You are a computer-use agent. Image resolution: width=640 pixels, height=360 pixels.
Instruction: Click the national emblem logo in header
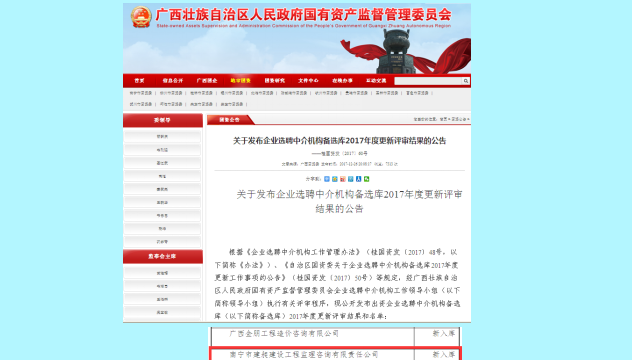tap(141, 17)
